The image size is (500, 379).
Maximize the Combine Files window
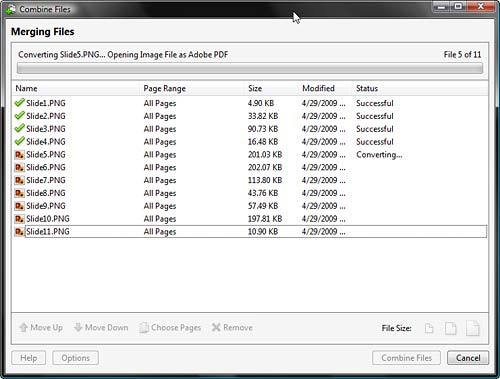tap(459, 7)
